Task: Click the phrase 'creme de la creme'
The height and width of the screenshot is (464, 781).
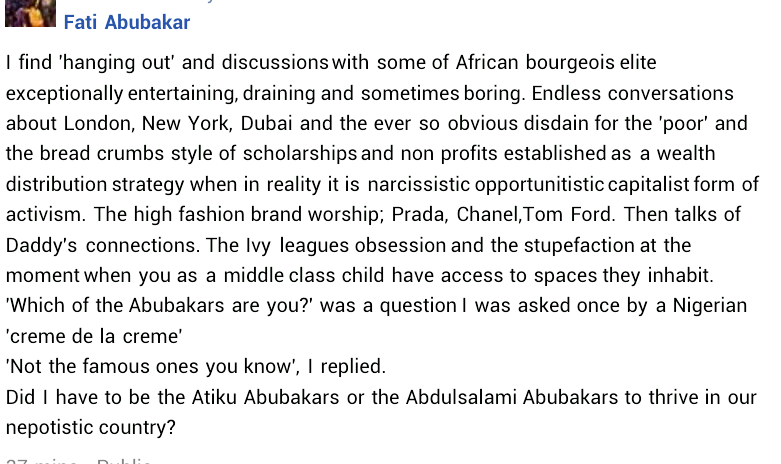Action: pos(94,337)
